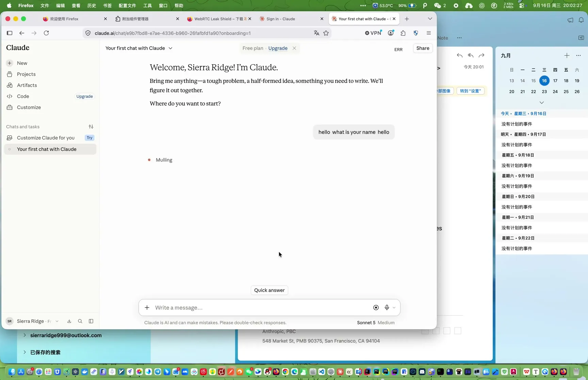Expand voice options chevron beside microphone
This screenshot has height=380, width=588.
(394, 308)
